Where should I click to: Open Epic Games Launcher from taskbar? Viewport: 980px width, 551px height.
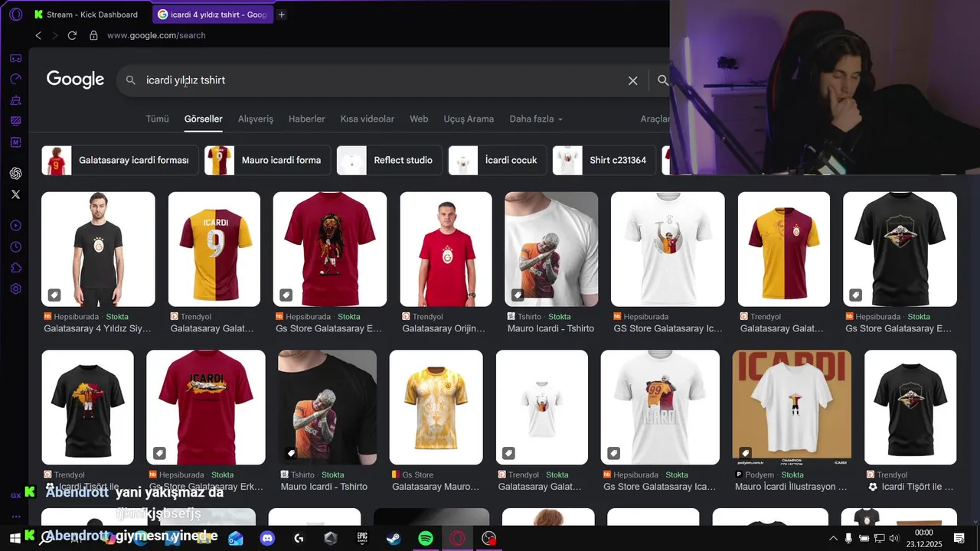pyautogui.click(x=362, y=539)
